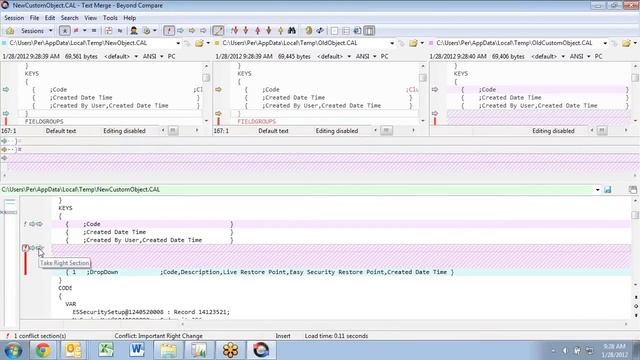Screen dimensions: 640x360
Task: Open Word from the taskbar
Action: click(x=137, y=350)
